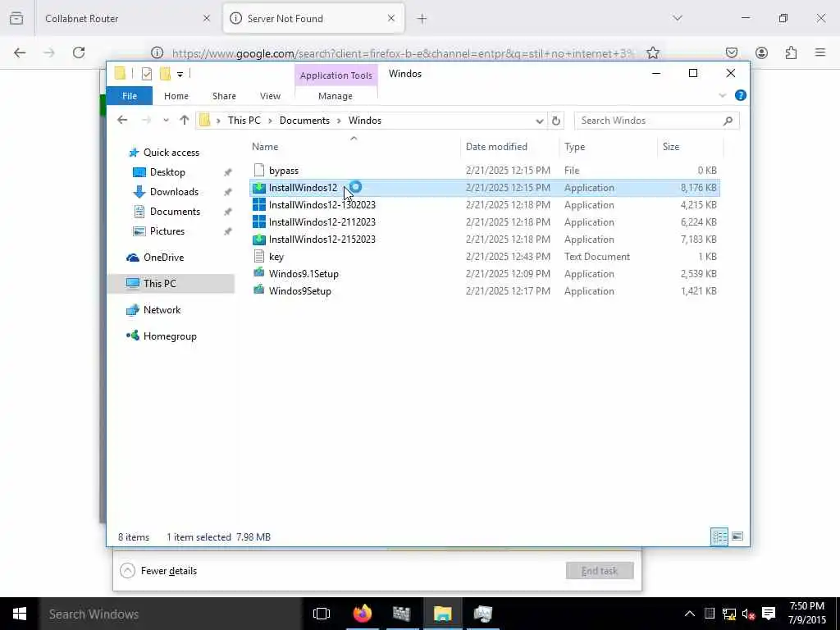Sort by the Type column header
The image size is (840, 630).
tap(608, 146)
